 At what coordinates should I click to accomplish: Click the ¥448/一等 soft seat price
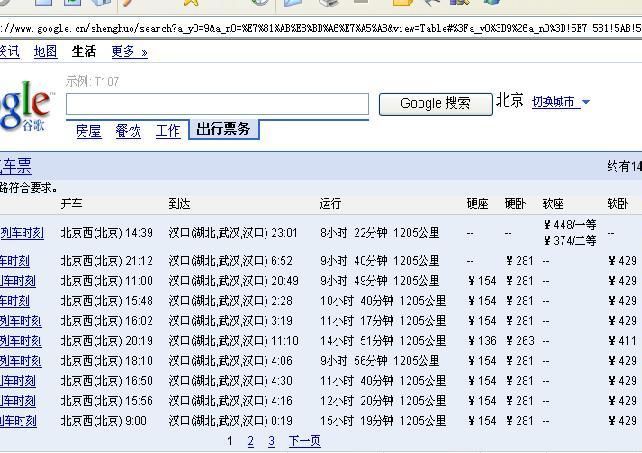point(570,225)
